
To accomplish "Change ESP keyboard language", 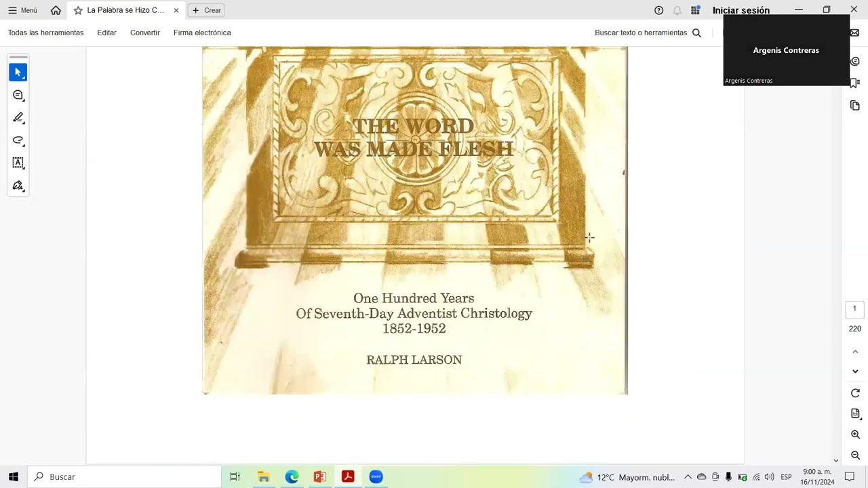I will coord(786,477).
